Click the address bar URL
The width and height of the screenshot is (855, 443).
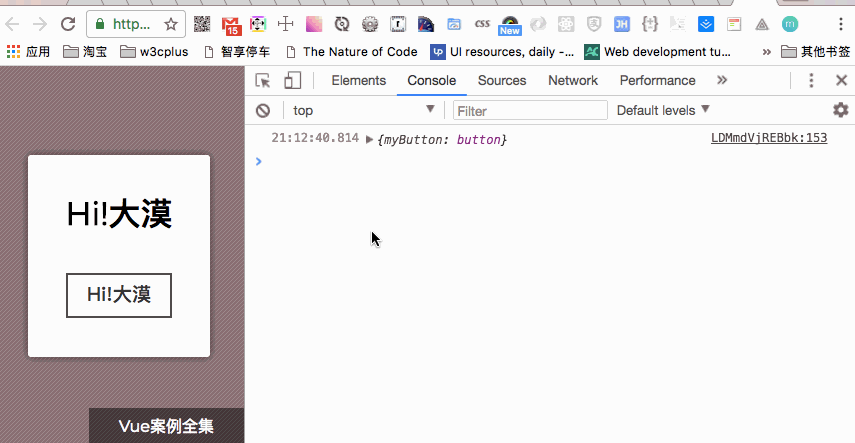[131, 24]
